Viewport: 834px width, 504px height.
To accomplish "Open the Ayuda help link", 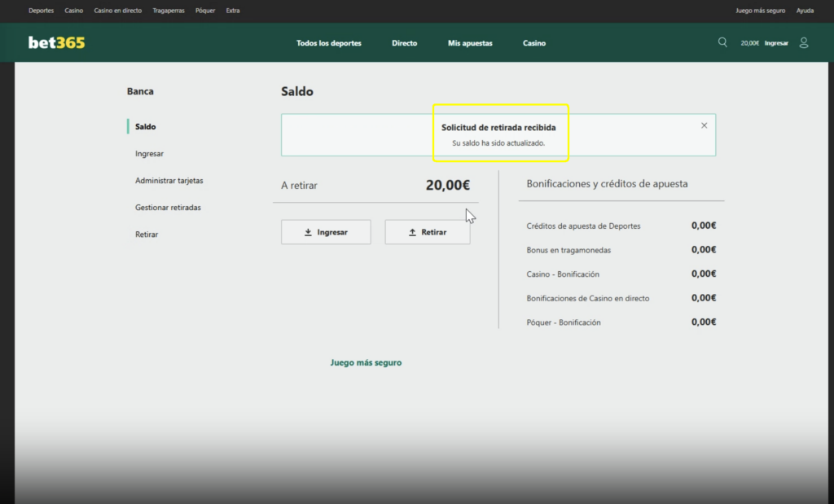I will (805, 11).
